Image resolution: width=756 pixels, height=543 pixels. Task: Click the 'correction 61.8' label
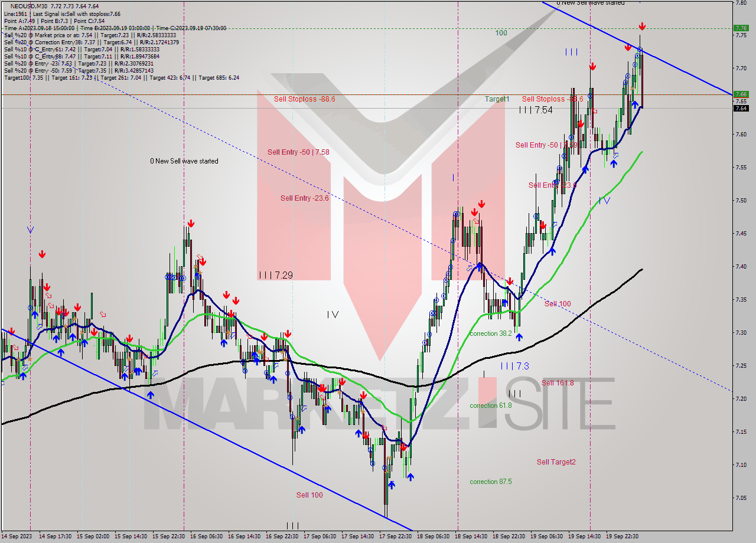pyautogui.click(x=491, y=405)
